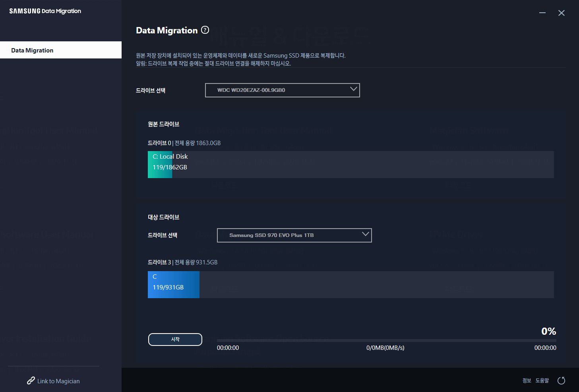Click the Data Migration page title

[167, 30]
